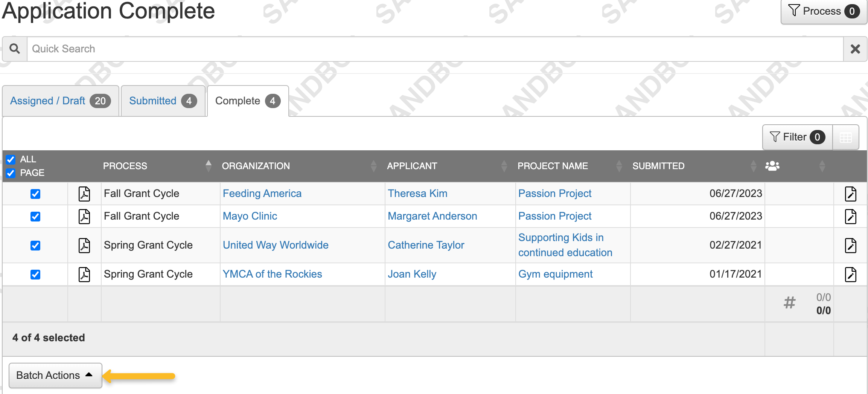
Task: Click the sort arrows on the Submitted column
Action: [x=754, y=166]
